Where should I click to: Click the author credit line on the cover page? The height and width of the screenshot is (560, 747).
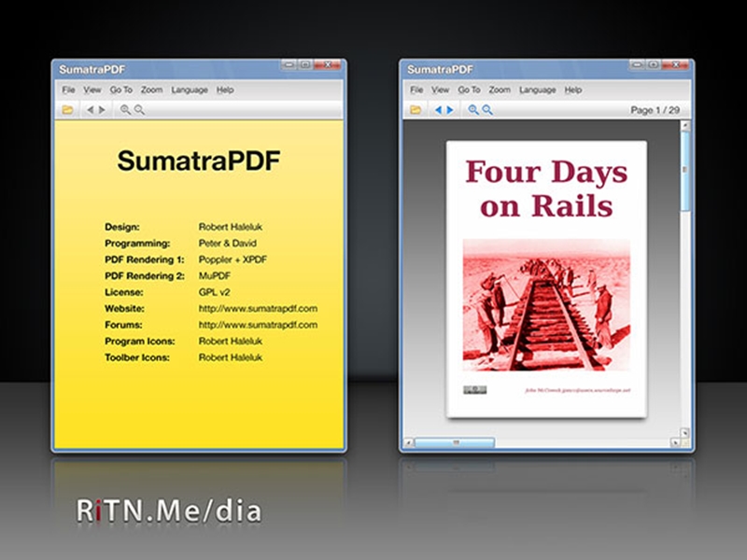pyautogui.click(x=577, y=390)
